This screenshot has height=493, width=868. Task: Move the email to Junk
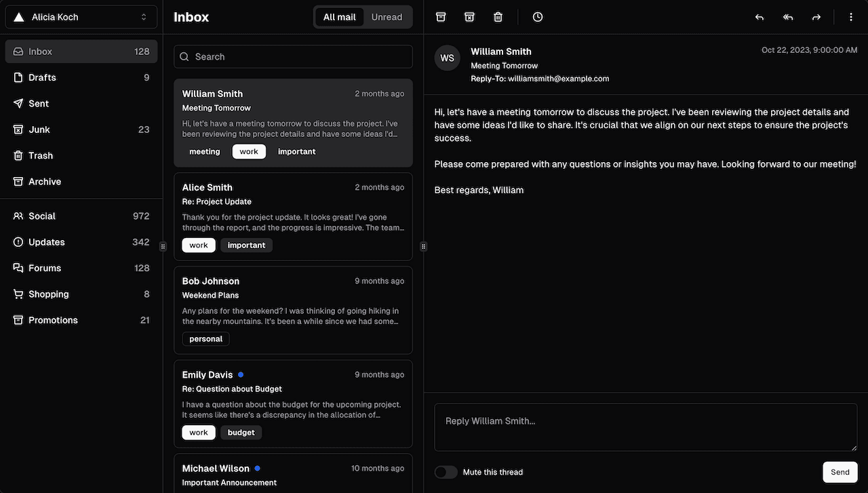pyautogui.click(x=469, y=16)
